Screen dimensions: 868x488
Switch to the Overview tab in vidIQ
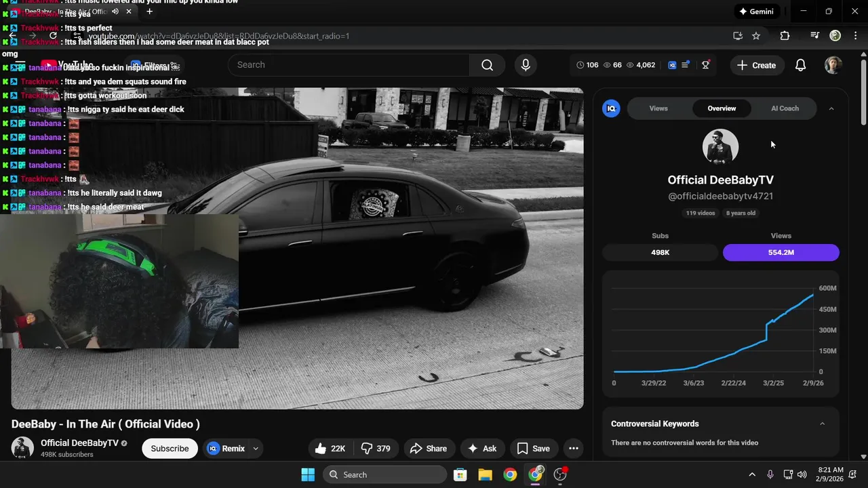coord(722,108)
